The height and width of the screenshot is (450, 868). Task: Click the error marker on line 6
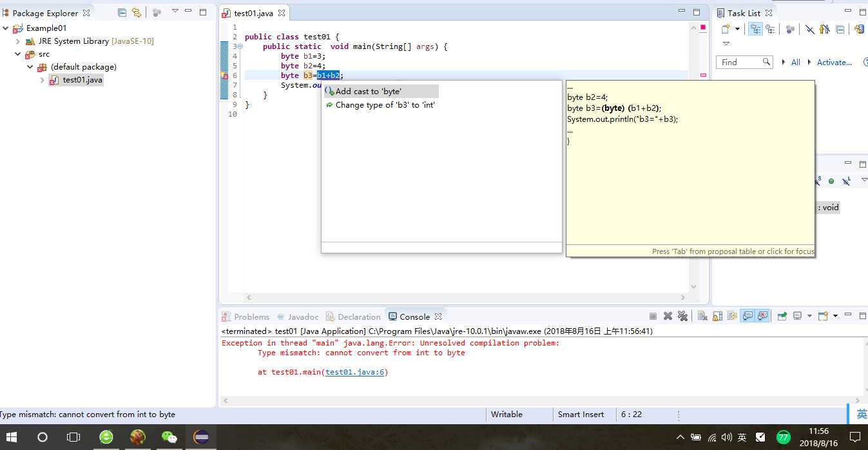click(x=225, y=75)
